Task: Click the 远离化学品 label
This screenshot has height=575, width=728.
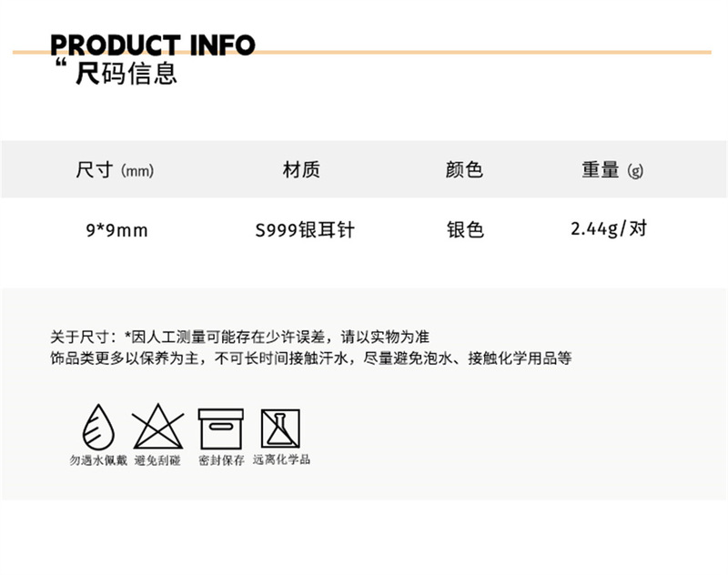Action: [281, 460]
